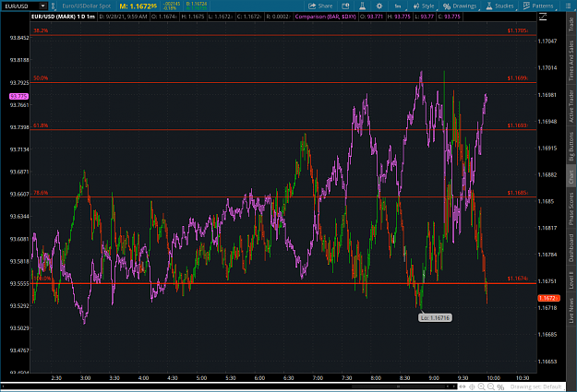
Task: Click the $1.1705 Fibonacci price label
Action: pyautogui.click(x=517, y=30)
